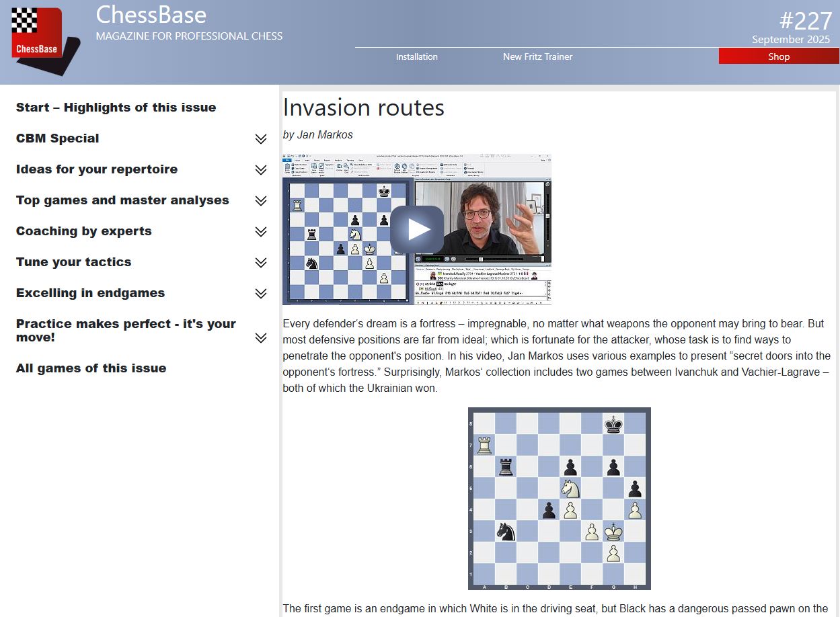Viewport: 840px width, 617px height.
Task: Expand Excelling in endgames chevron
Action: click(x=261, y=294)
